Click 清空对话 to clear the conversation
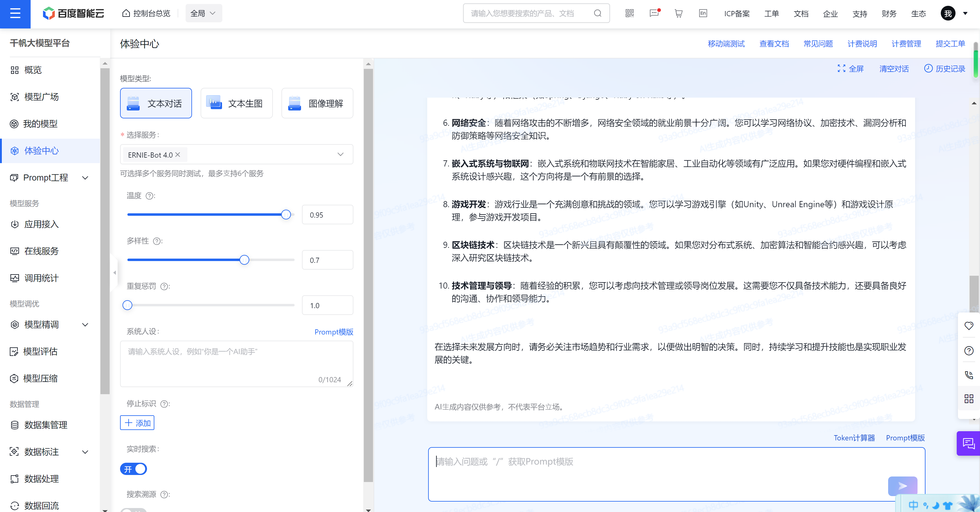980x512 pixels. [x=894, y=69]
